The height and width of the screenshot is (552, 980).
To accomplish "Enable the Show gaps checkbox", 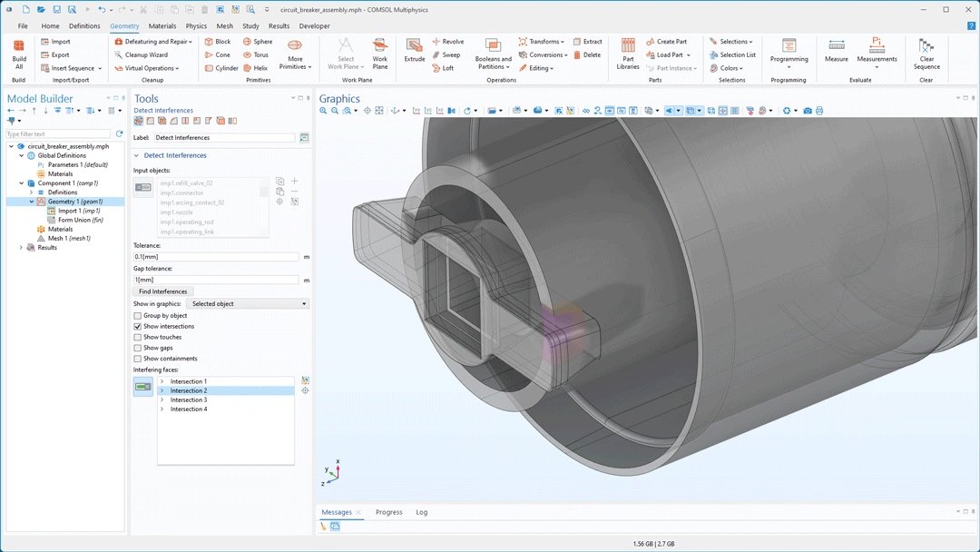I will (x=138, y=348).
